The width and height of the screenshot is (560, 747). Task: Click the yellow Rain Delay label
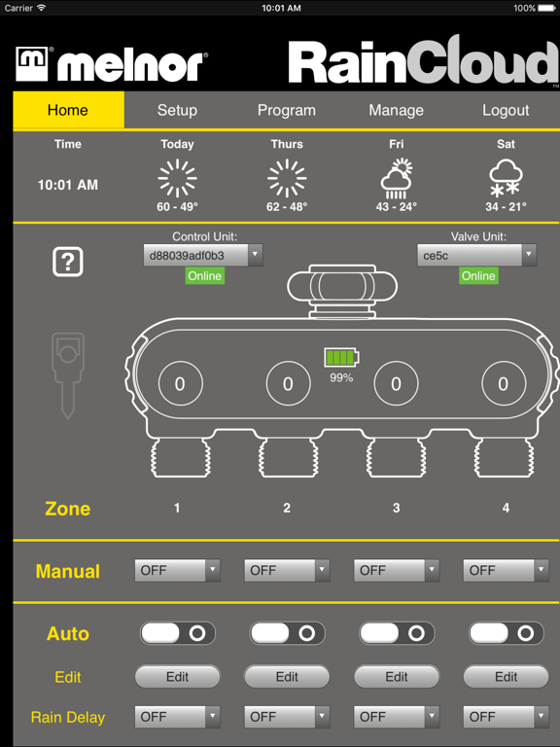pos(68,717)
